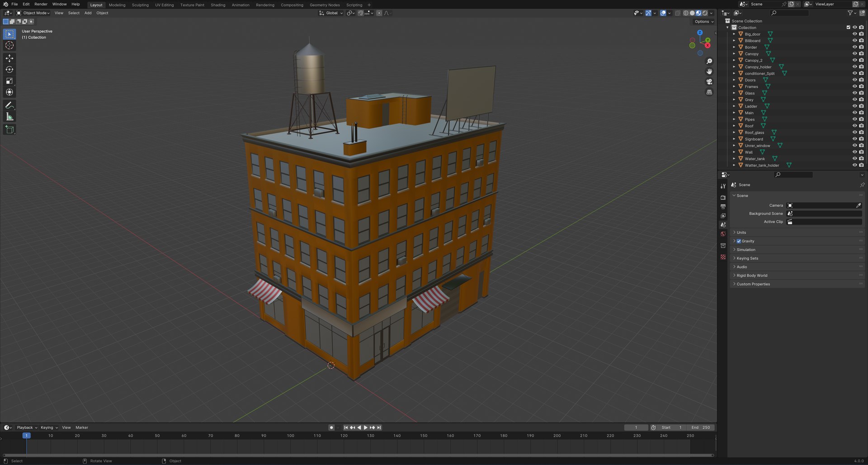This screenshot has width=868, height=465.
Task: Open the Playback popover in timeline
Action: (27, 427)
